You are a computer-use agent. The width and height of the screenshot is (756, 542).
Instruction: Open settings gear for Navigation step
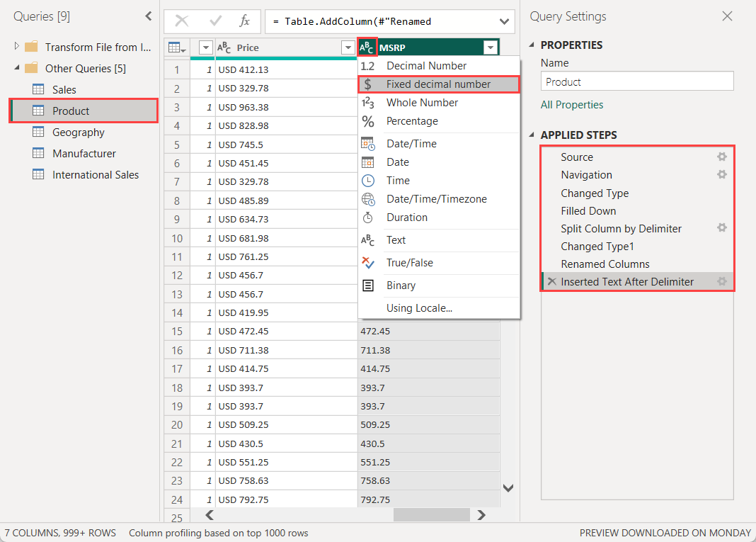click(x=722, y=174)
